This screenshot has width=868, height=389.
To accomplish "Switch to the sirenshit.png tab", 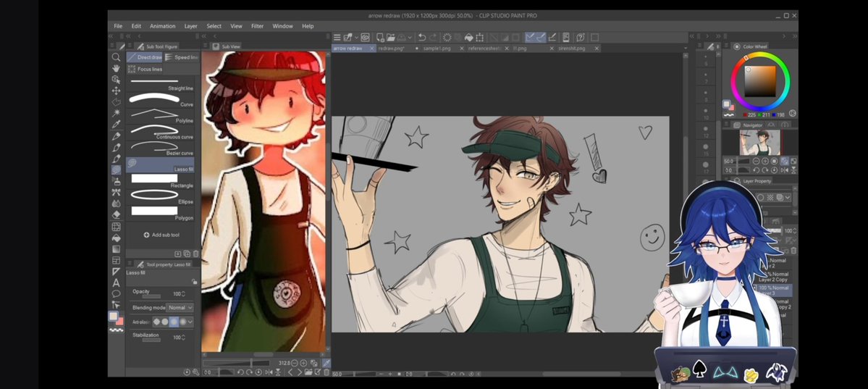I will coord(572,49).
